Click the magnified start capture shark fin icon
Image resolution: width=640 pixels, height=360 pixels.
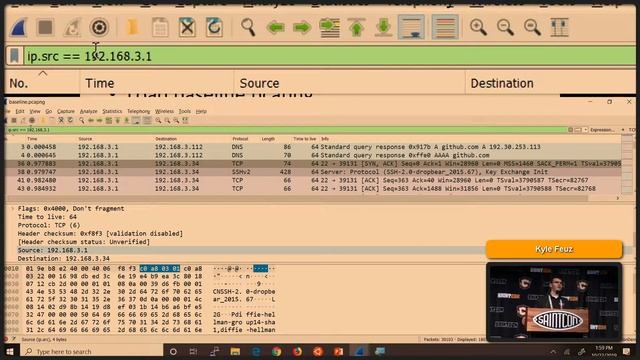(x=19, y=27)
